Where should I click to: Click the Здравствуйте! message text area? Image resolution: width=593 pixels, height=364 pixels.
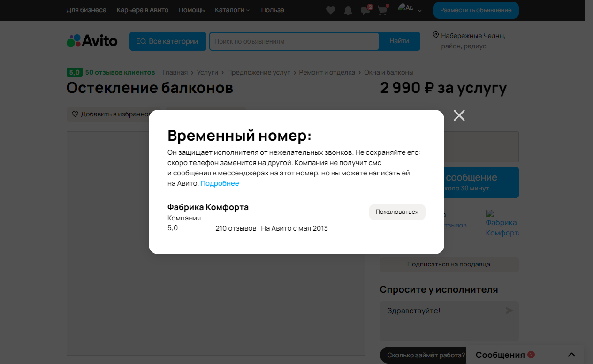449,321
